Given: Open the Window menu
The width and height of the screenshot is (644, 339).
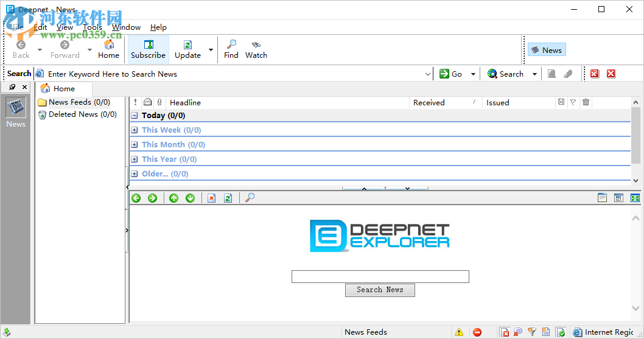Looking at the screenshot, I should (127, 27).
